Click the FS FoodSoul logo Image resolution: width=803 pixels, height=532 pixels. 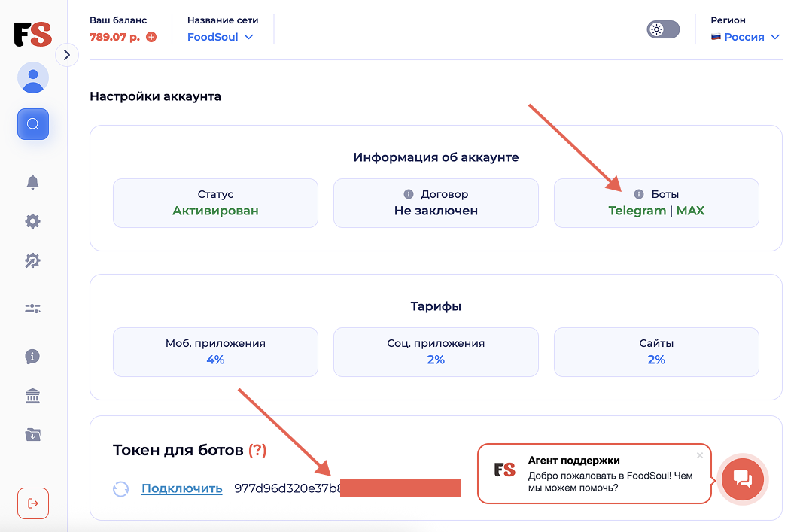[x=33, y=35]
